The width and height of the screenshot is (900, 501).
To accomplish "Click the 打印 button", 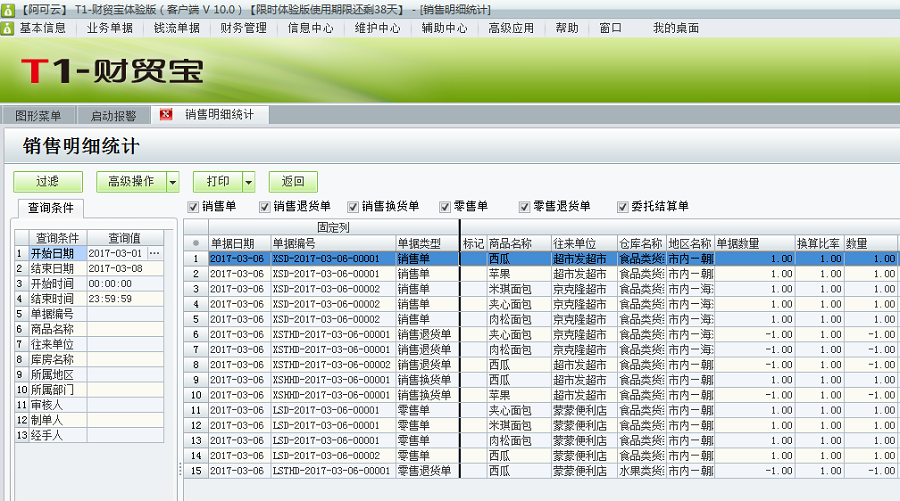I will [x=218, y=182].
